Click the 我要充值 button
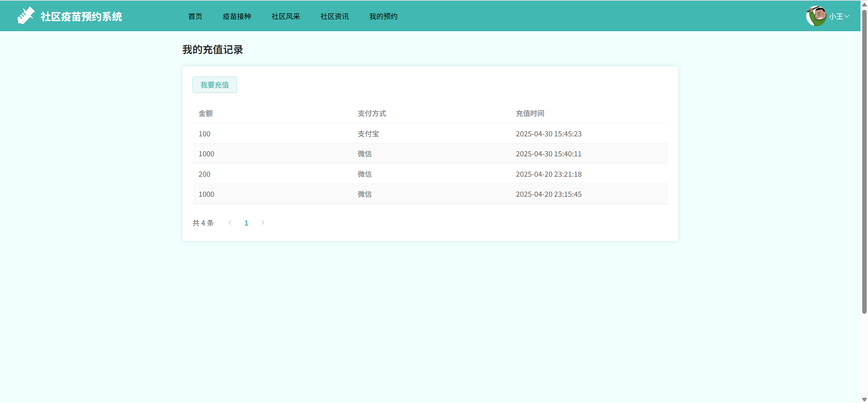The image size is (868, 403). [x=215, y=85]
